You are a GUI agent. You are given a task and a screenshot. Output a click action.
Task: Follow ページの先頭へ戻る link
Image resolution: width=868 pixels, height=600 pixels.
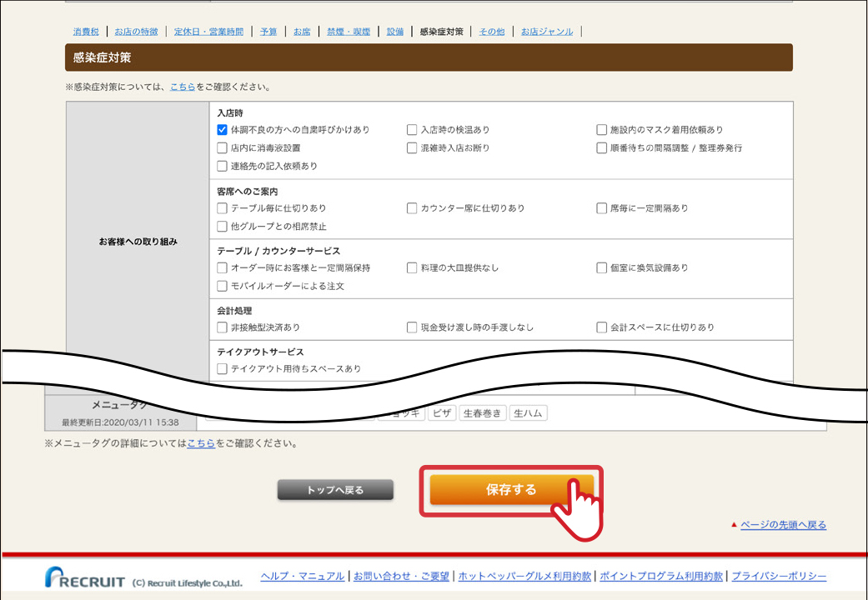pyautogui.click(x=783, y=525)
